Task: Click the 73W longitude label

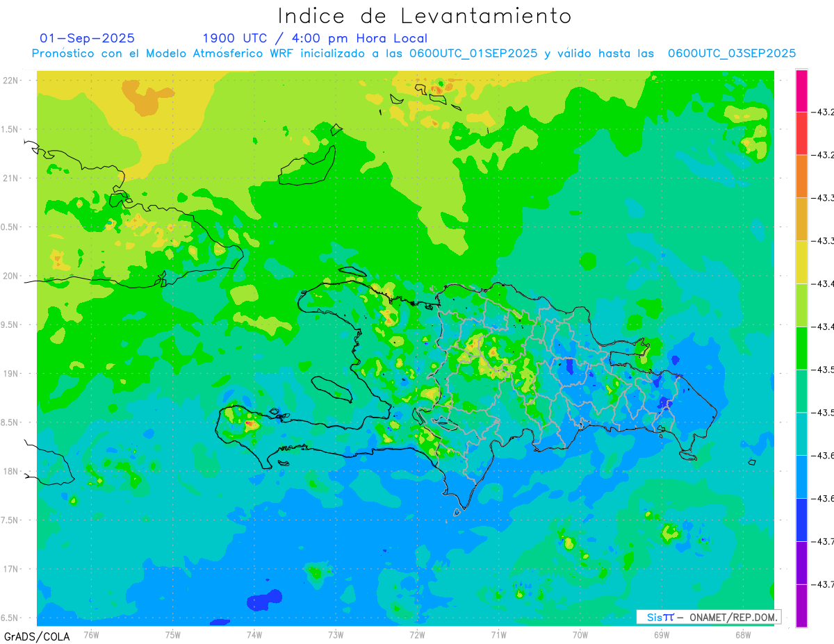Action: pos(336,634)
